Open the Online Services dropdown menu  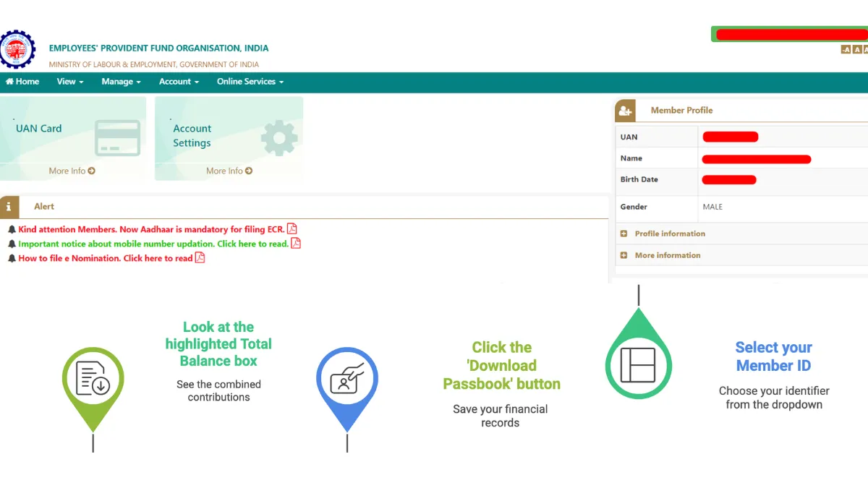(x=250, y=82)
